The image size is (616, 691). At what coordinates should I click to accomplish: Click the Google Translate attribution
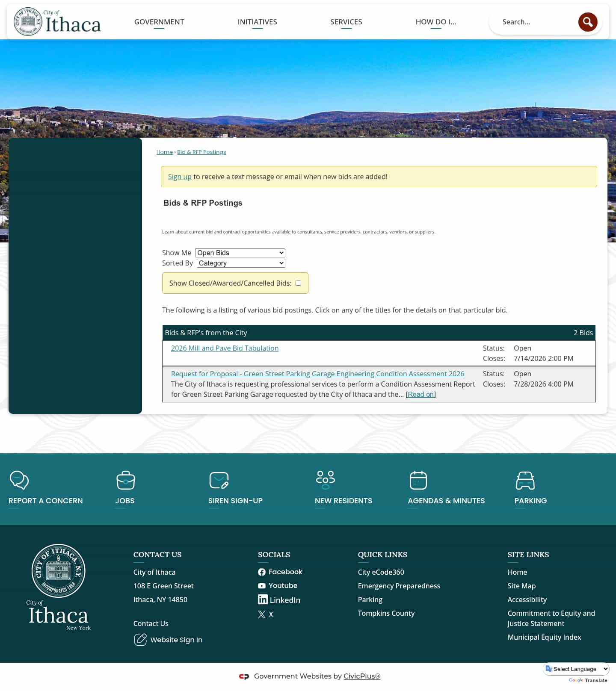pos(588,680)
